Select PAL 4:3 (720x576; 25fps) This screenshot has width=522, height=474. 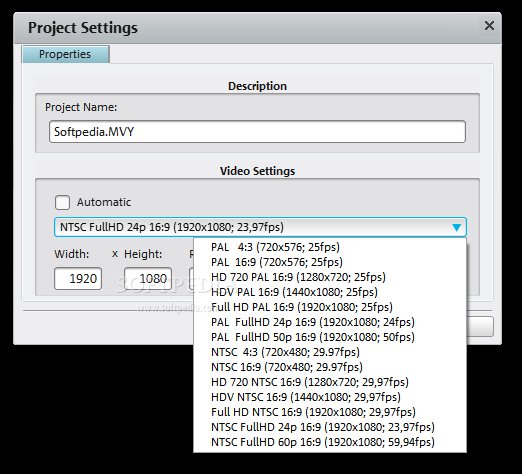(x=330, y=247)
